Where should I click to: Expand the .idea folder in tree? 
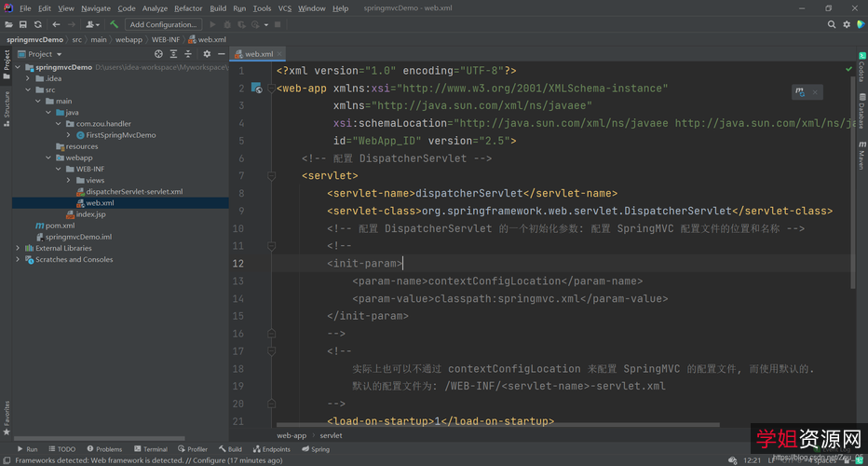pyautogui.click(x=28, y=78)
